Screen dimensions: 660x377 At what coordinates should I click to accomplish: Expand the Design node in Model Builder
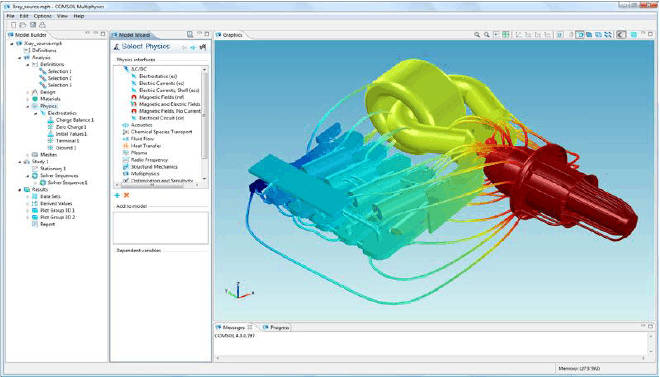pyautogui.click(x=28, y=92)
